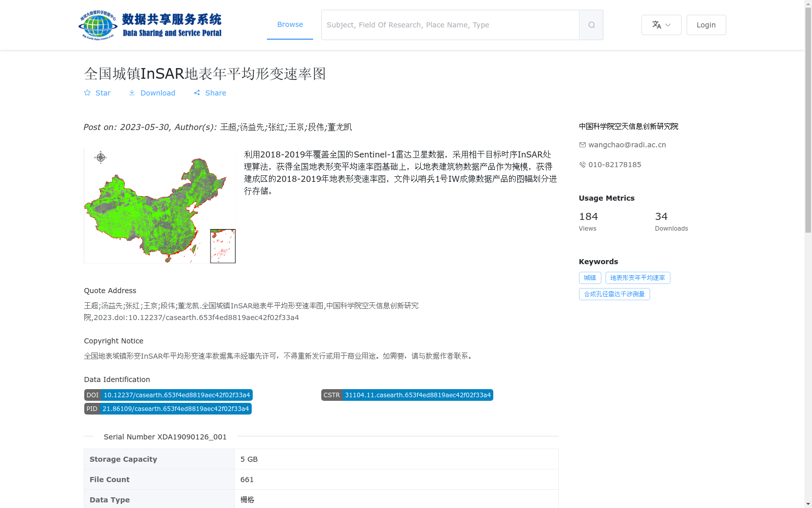Click the Data Sharing and Service Portal logo
Screen dimensions: 812x508
(150, 25)
